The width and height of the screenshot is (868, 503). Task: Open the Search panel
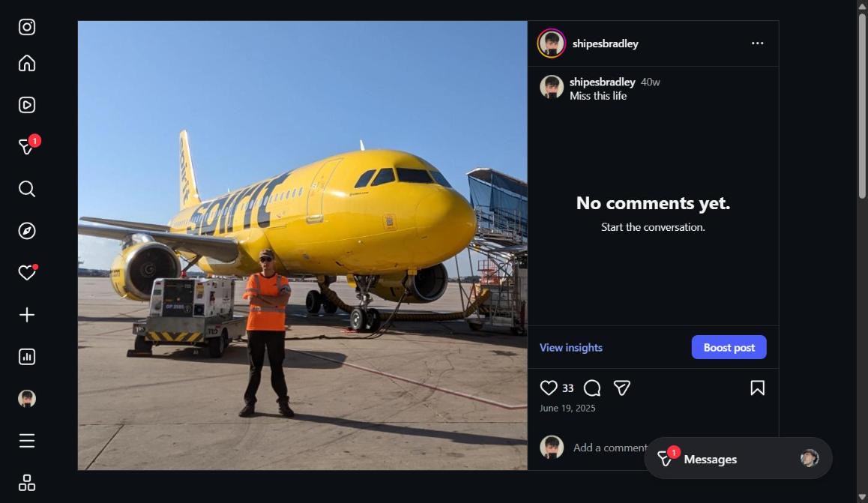(x=26, y=189)
